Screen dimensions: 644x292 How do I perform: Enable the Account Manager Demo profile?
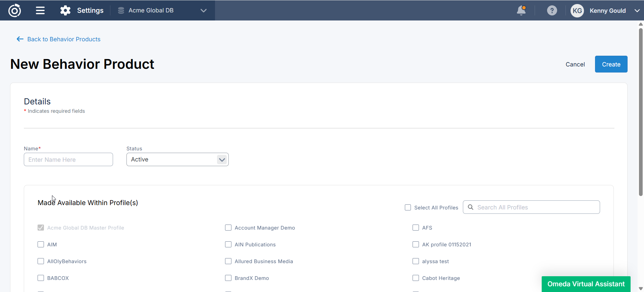[228, 228]
